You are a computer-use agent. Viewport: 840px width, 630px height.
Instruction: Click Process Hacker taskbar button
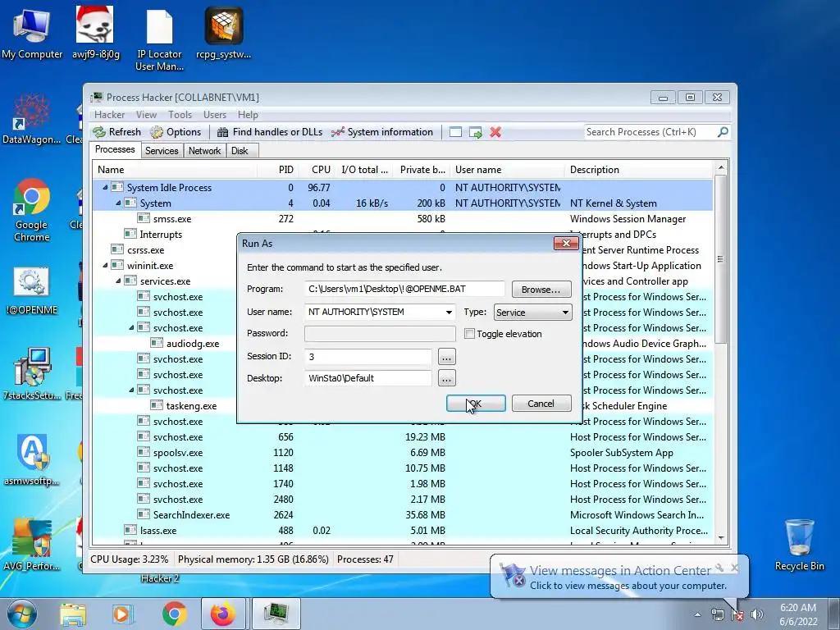point(276,614)
